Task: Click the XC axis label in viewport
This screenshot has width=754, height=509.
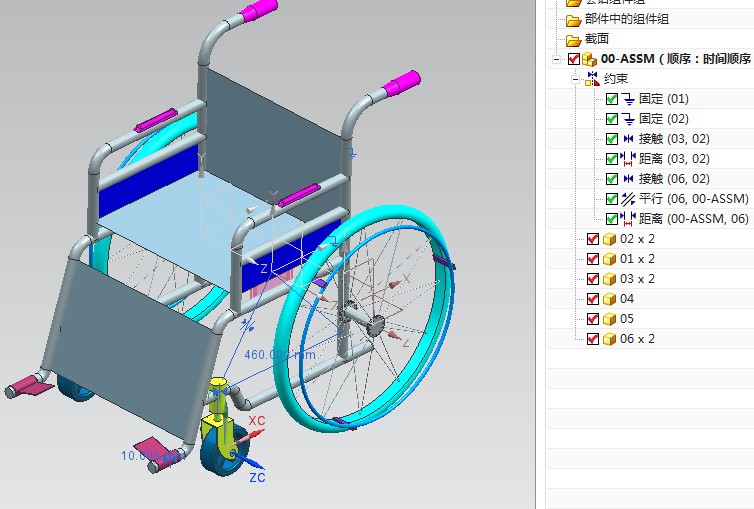Action: (x=257, y=421)
